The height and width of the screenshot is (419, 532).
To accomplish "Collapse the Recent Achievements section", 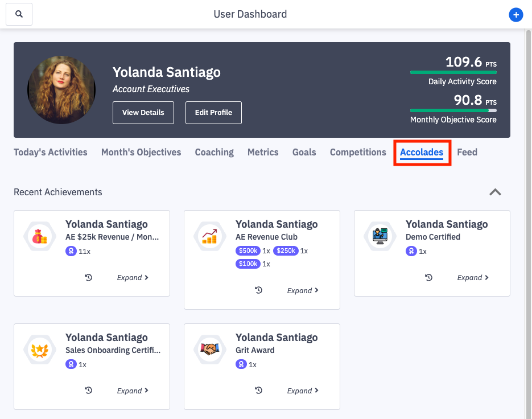I will 495,192.
